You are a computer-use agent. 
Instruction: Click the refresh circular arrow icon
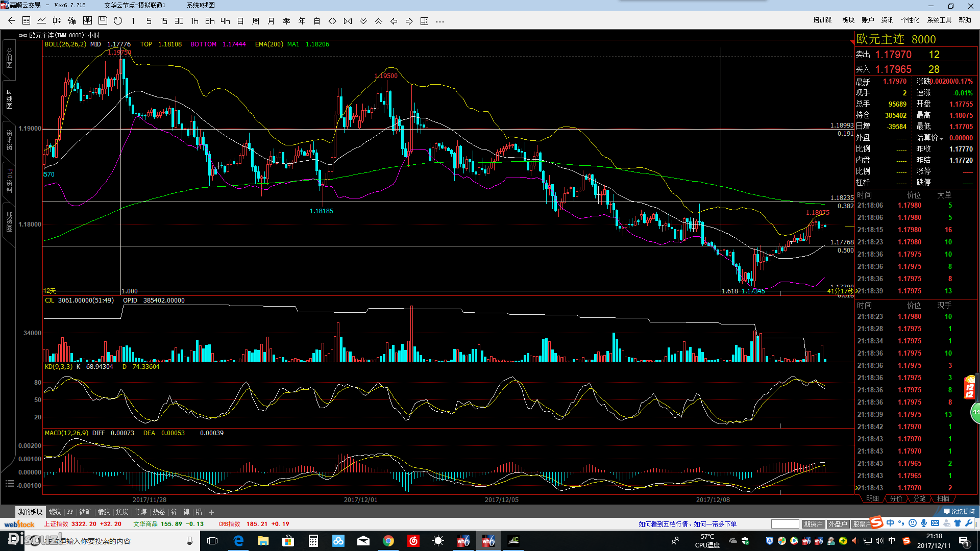click(118, 21)
